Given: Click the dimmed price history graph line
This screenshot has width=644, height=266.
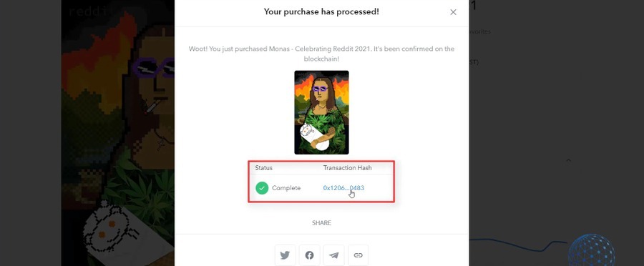Looking at the screenshot, I should [x=518, y=245].
